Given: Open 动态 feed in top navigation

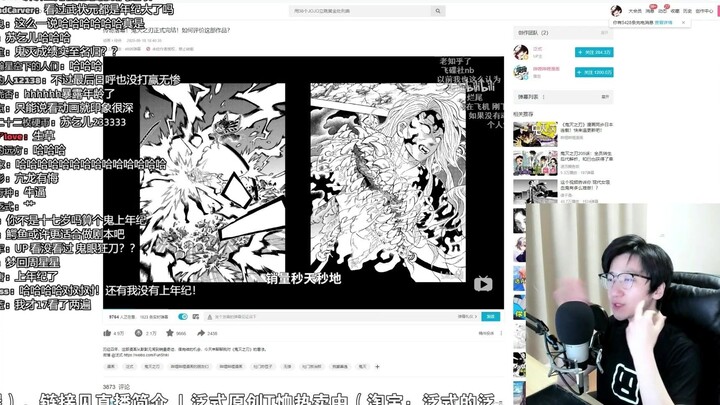Looking at the screenshot, I should pyautogui.click(x=662, y=11).
